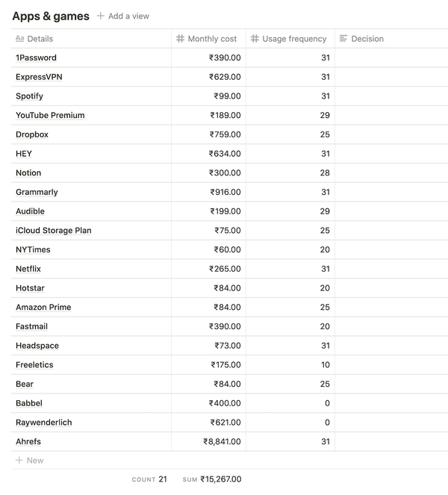Viewport: 448px width, 495px height.
Task: Click the plus icon beside Add a view
Action: [100, 16]
